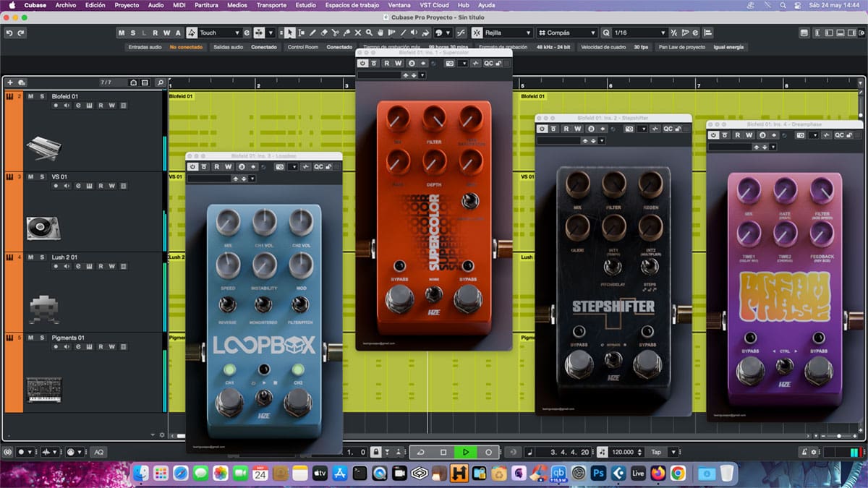868x488 pixels.
Task: Toggle Cycle loop in the transport bar
Action: pos(421,452)
